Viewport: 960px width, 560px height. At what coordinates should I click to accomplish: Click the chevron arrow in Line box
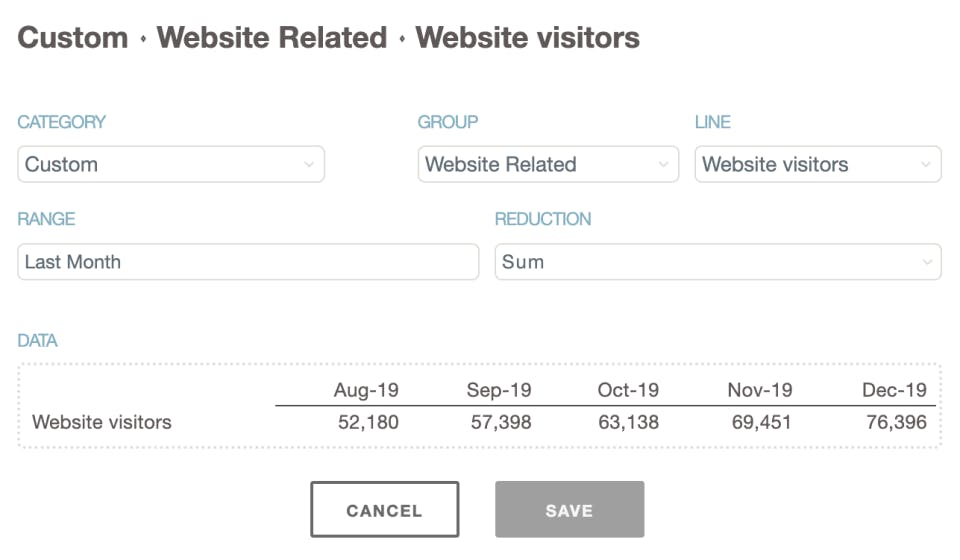pos(925,165)
